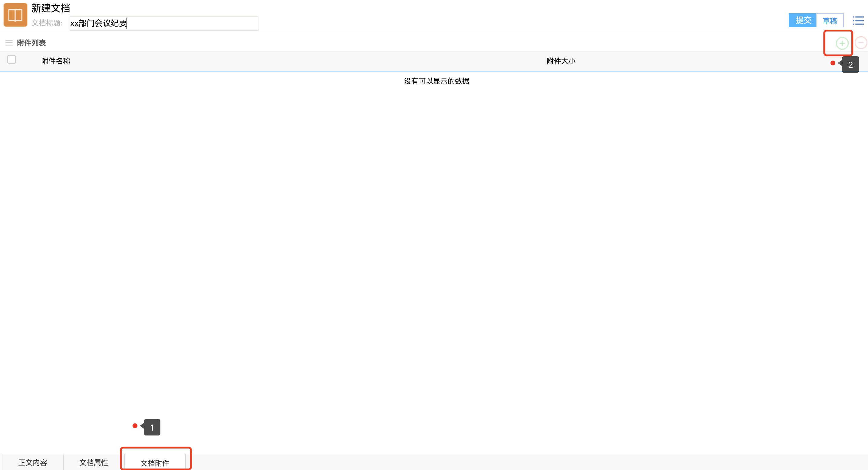868x470 pixels.
Task: Toggle the select-all attachments checkbox
Action: [12, 60]
